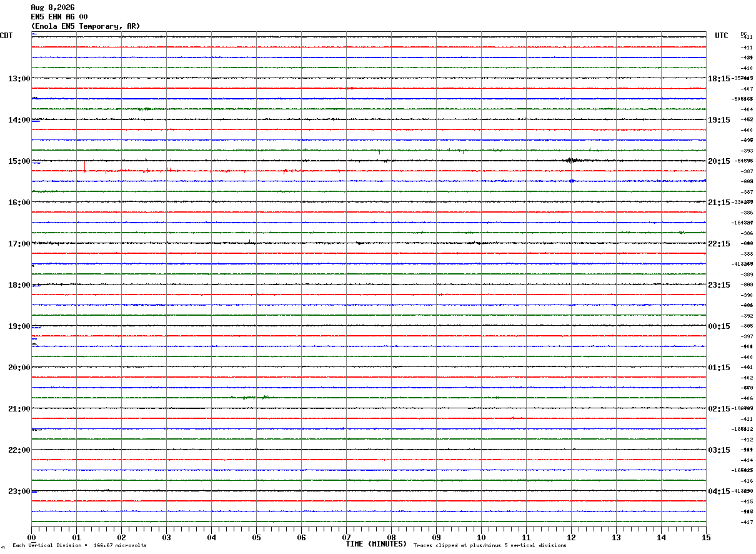Click the seismic burst on the 15:00 black trace
This screenshot has height=554, width=756.
[572, 161]
